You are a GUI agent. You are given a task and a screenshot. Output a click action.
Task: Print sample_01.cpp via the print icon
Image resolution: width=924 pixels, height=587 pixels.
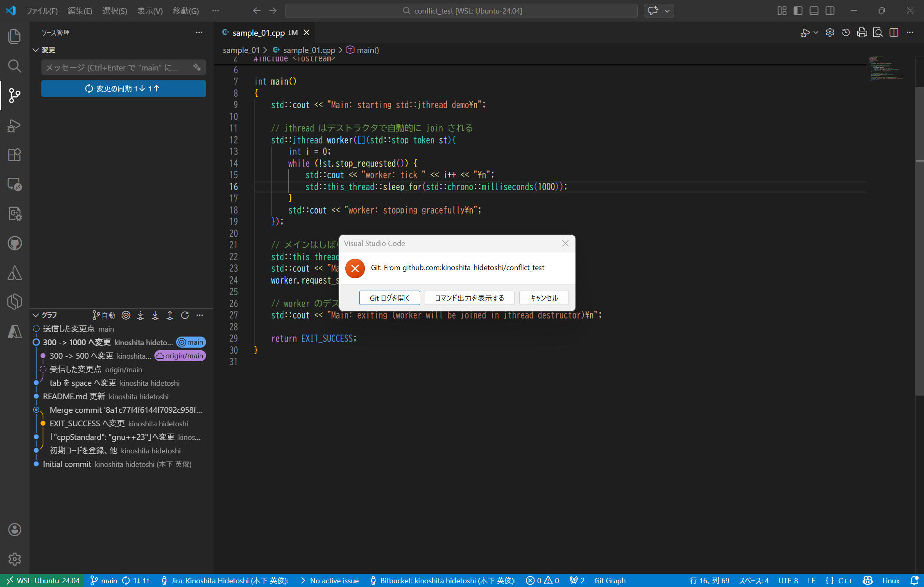pyautogui.click(x=862, y=32)
